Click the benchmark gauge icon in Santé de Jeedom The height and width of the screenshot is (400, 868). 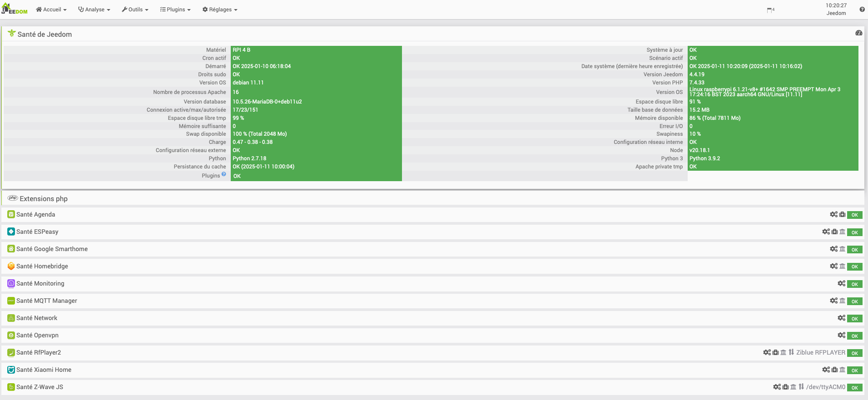pos(858,33)
